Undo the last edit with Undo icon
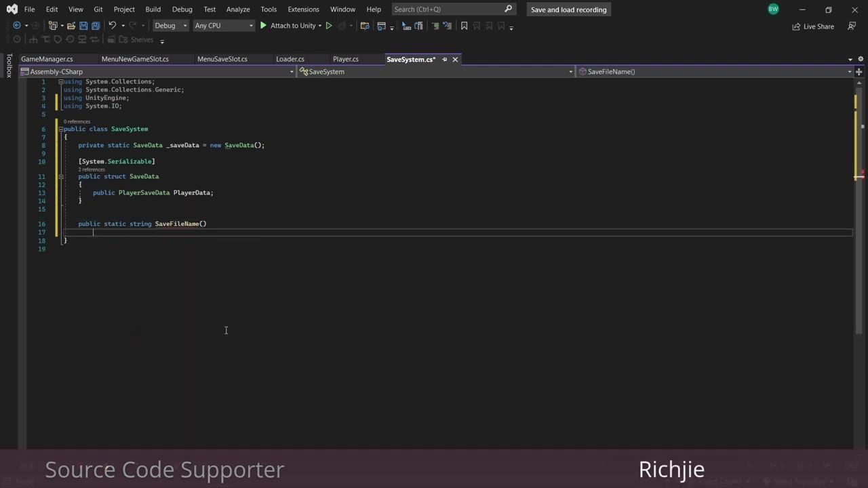 112,26
